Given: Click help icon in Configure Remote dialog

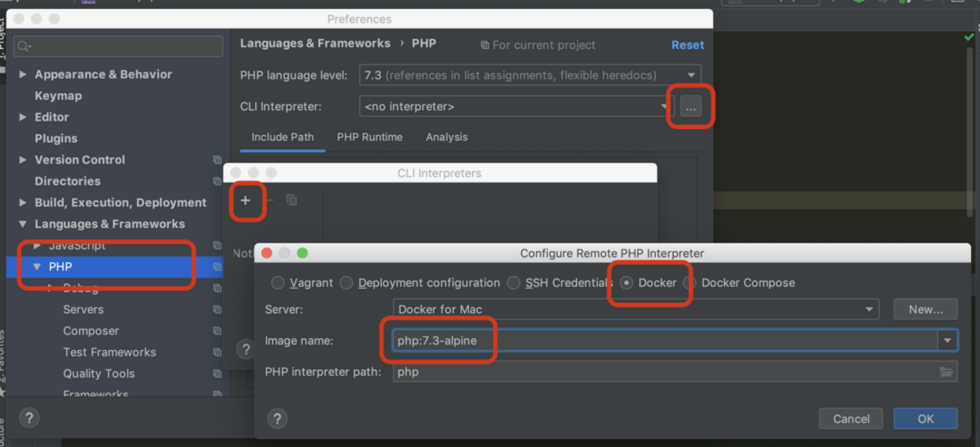Looking at the screenshot, I should pos(277,418).
